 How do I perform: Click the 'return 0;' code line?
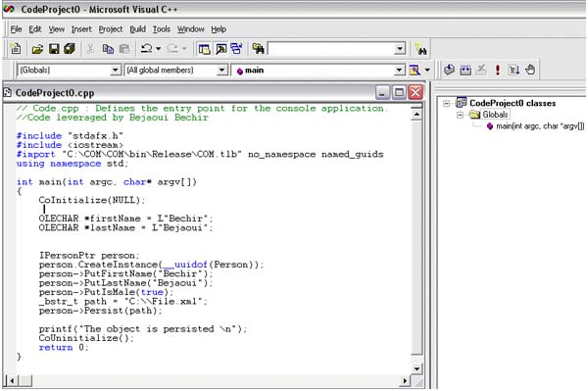64,348
